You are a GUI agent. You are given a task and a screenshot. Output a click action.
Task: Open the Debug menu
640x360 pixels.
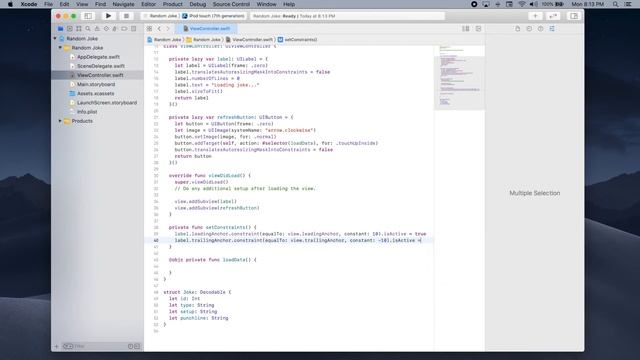click(x=198, y=4)
